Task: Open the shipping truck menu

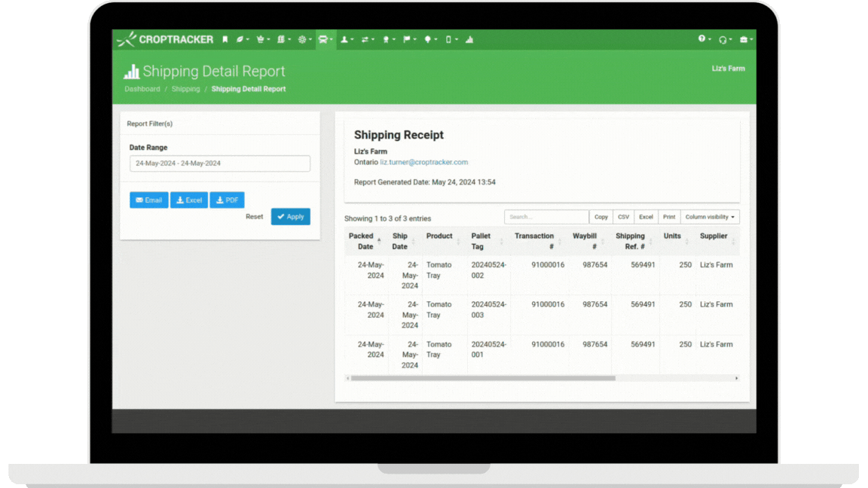Action: coord(325,39)
